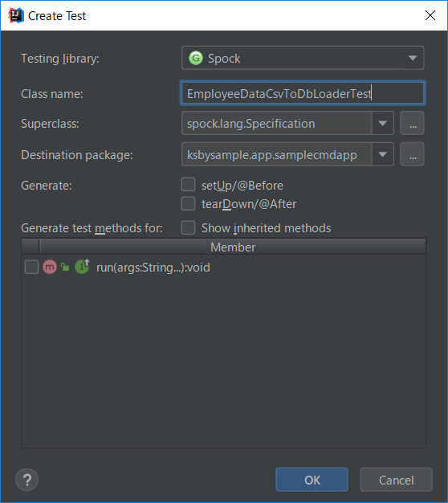Click the ksbysample.app.samplecmdapp package field
Screen dimensions: 448x503
click(276, 154)
